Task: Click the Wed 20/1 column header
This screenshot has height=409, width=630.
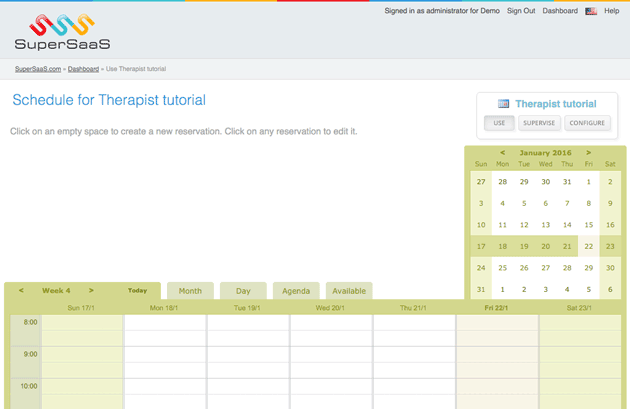Action: (x=330, y=308)
